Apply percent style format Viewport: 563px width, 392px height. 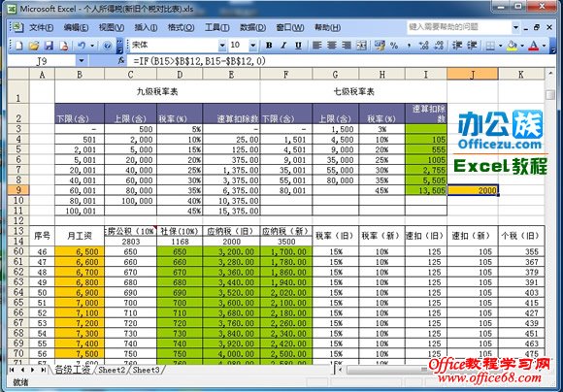coord(394,46)
